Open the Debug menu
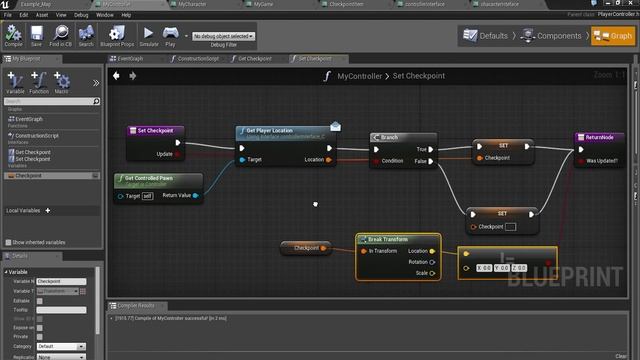 point(81,15)
